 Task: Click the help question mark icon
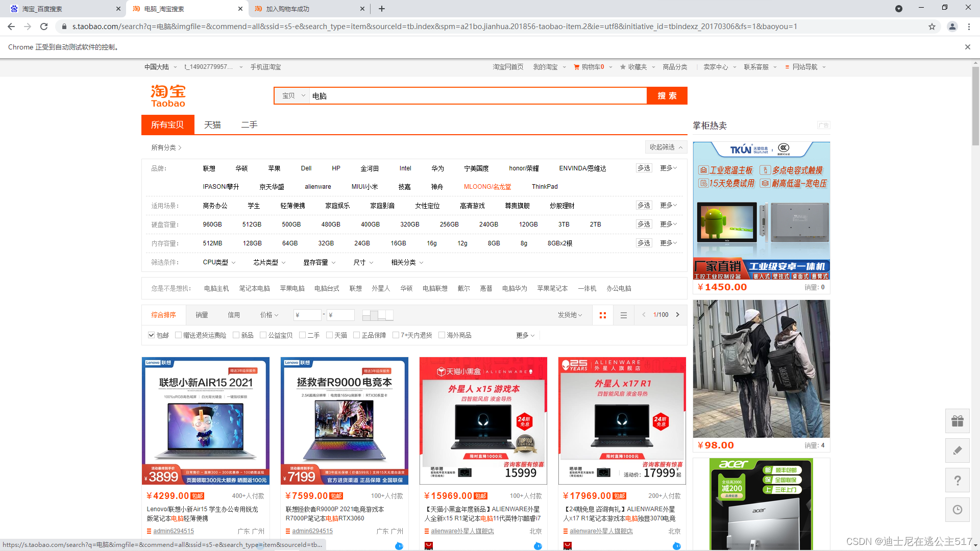(x=958, y=480)
